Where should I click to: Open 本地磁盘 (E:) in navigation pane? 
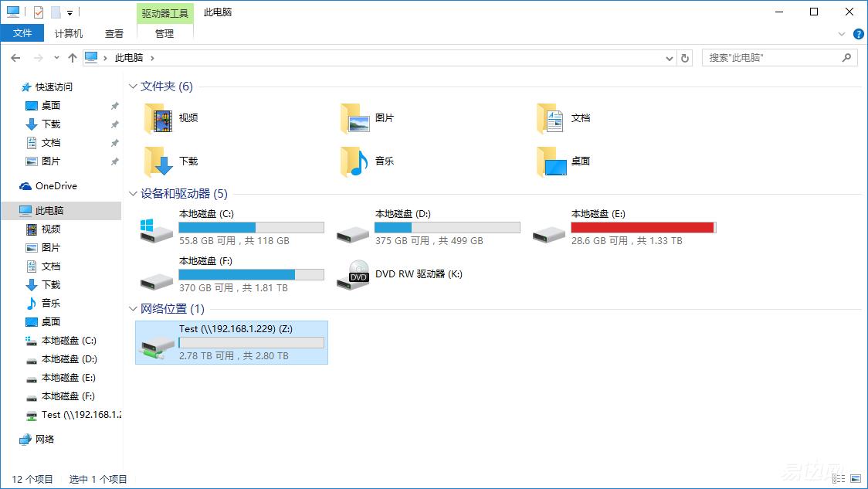tap(61, 377)
